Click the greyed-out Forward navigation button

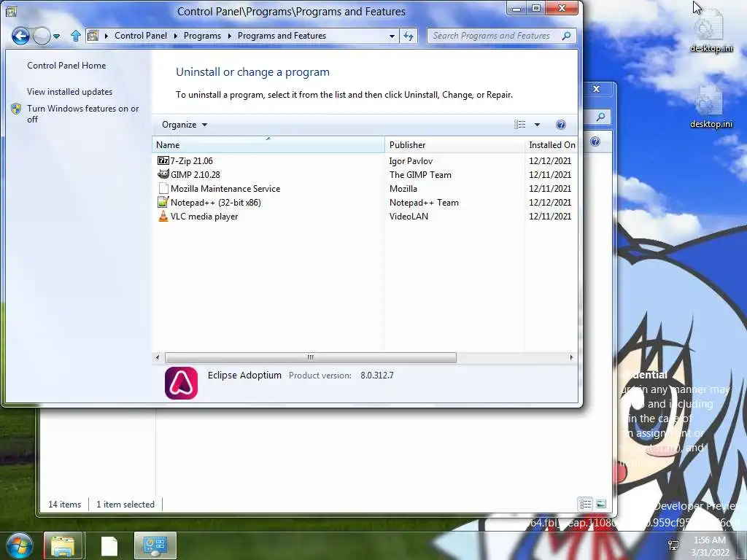[42, 36]
